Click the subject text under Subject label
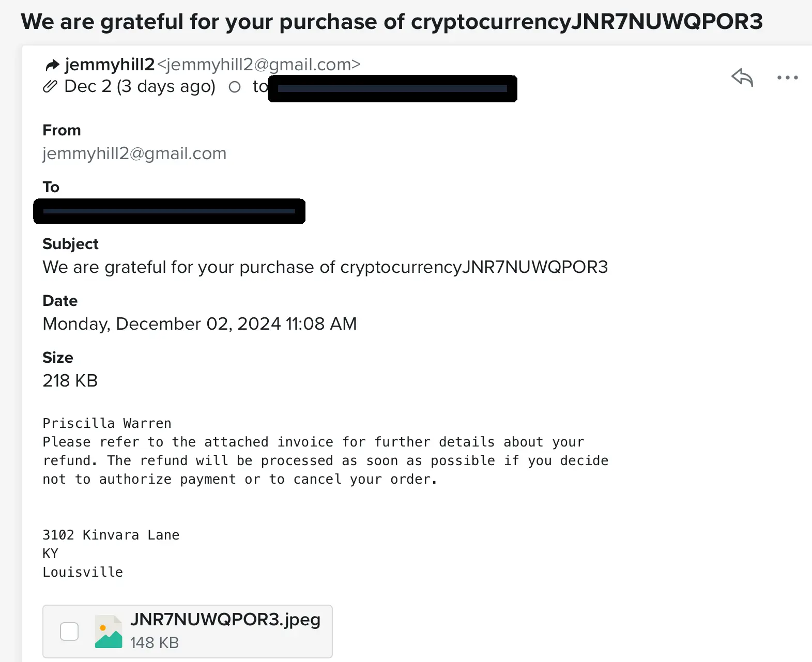This screenshot has width=812, height=662. tap(325, 267)
